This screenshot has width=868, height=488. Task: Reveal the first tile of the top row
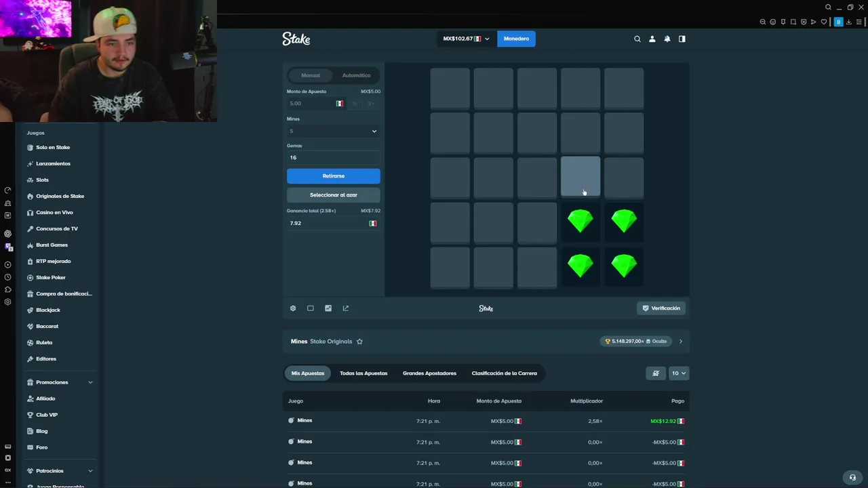click(450, 88)
